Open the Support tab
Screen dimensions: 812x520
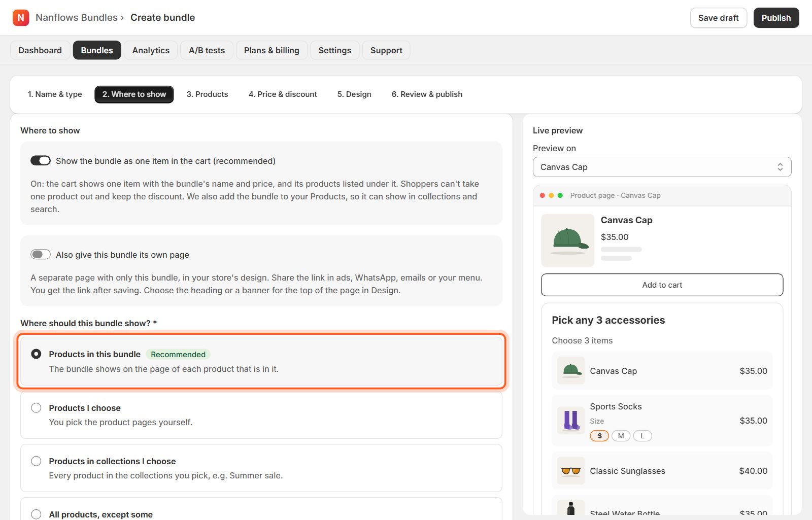point(386,50)
